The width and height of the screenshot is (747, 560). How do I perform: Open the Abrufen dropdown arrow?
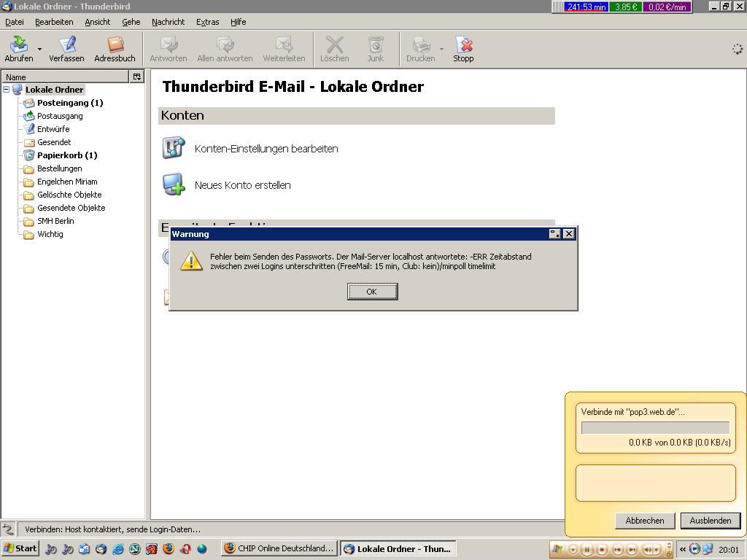click(39, 49)
